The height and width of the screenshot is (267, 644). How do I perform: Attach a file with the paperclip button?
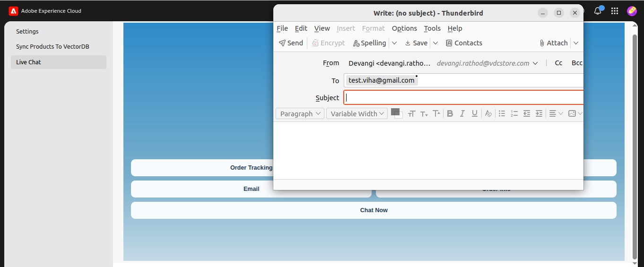coord(553,43)
